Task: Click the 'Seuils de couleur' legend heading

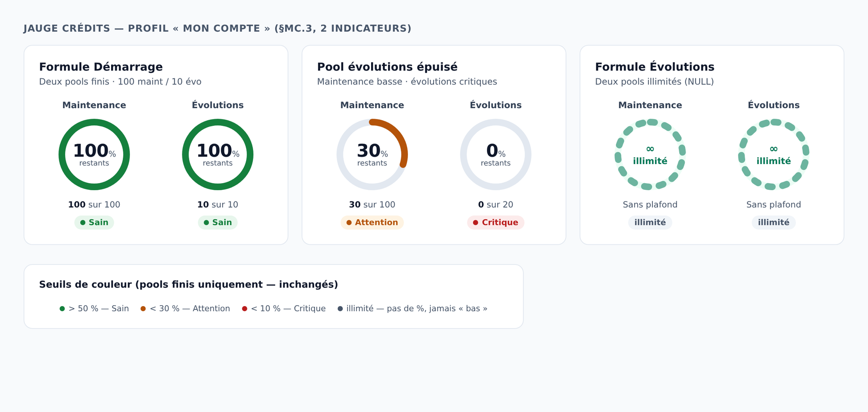Action: 188,284
